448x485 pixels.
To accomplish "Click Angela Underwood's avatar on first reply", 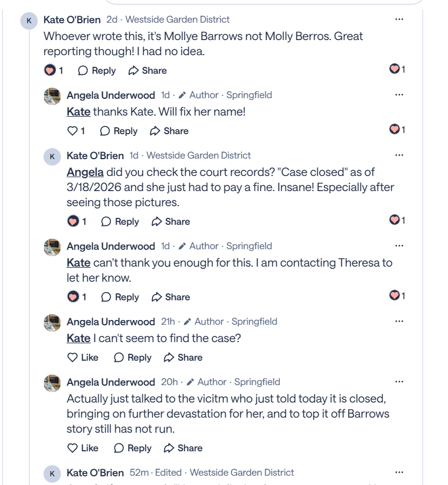I will [52, 96].
